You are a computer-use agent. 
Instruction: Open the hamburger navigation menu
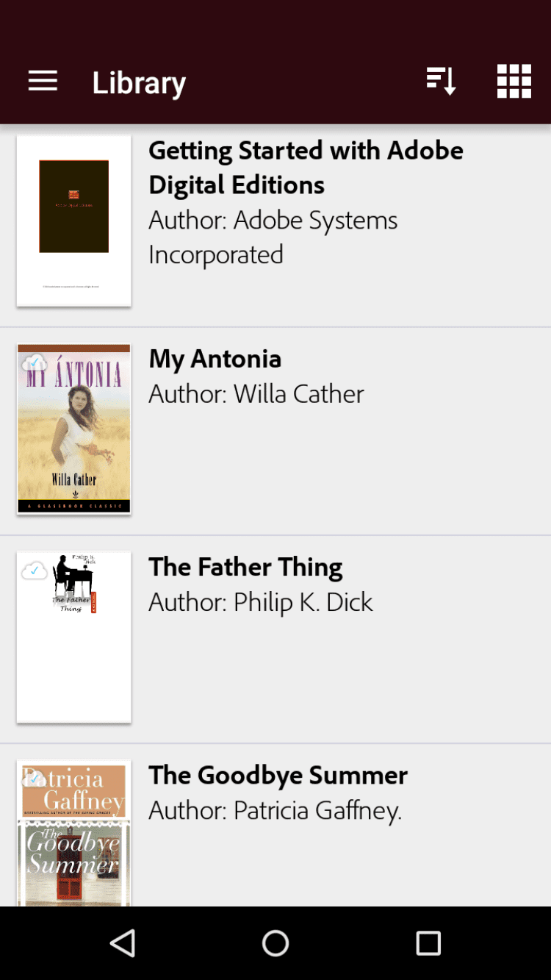click(x=43, y=81)
